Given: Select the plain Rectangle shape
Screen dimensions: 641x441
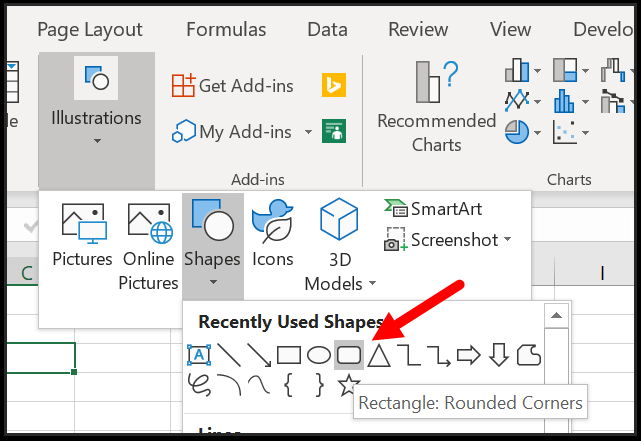Looking at the screenshot, I should tap(289, 355).
